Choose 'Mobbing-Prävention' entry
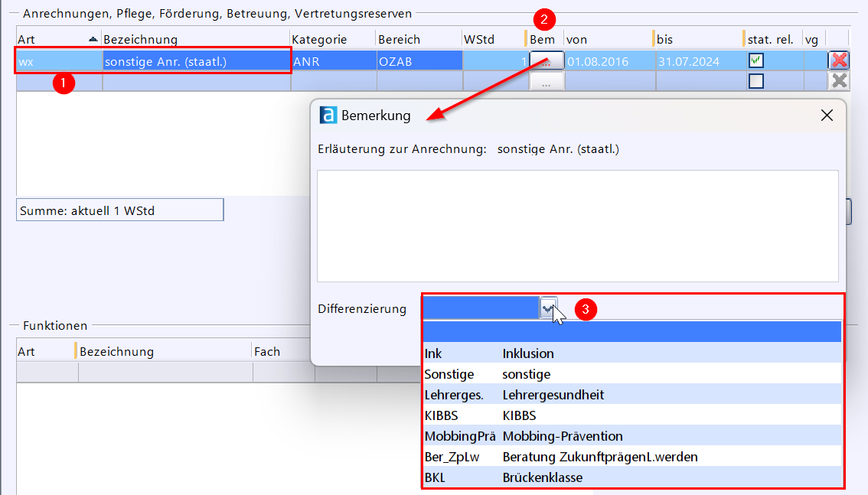The height and width of the screenshot is (495, 868). tap(631, 436)
